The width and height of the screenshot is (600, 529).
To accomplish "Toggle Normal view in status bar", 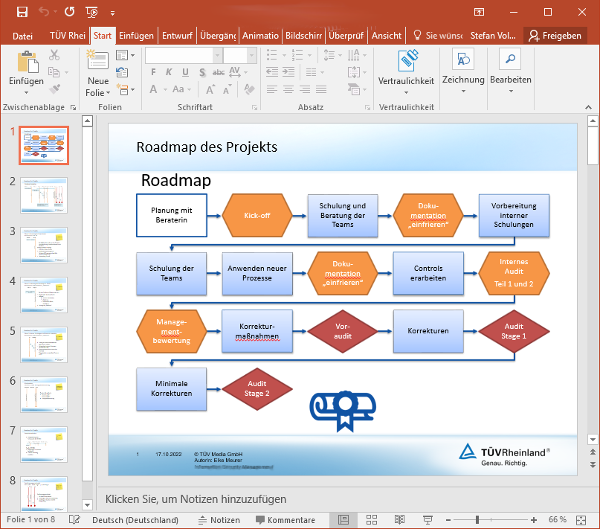I will [344, 520].
